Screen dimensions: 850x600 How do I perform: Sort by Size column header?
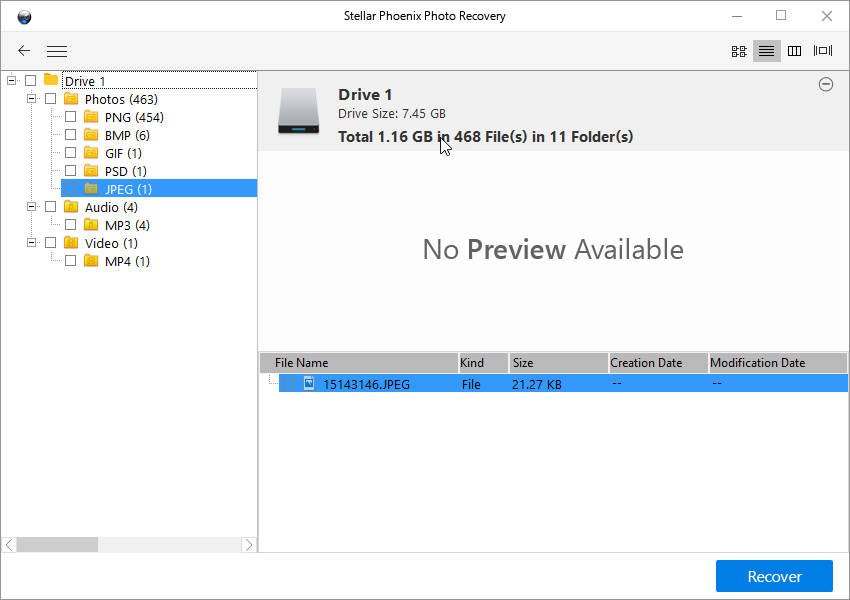(558, 363)
